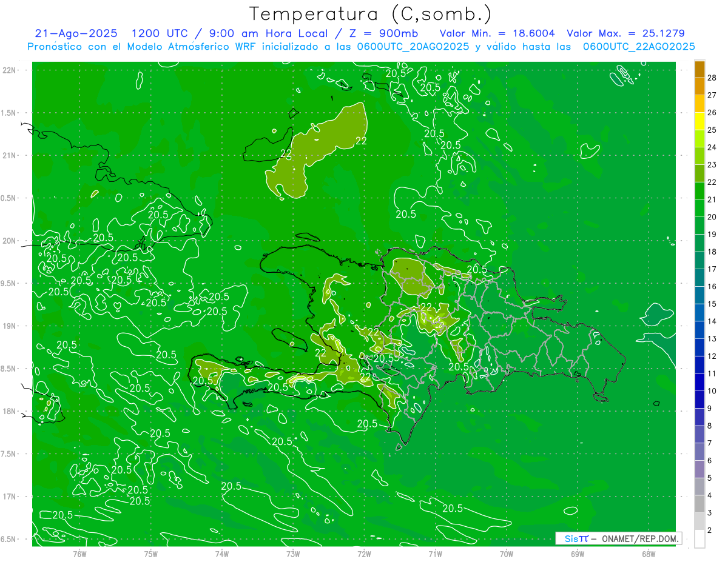Screen dimensions: 728x562
Task: Click the '71W' longitude axis label
Action: click(435, 554)
